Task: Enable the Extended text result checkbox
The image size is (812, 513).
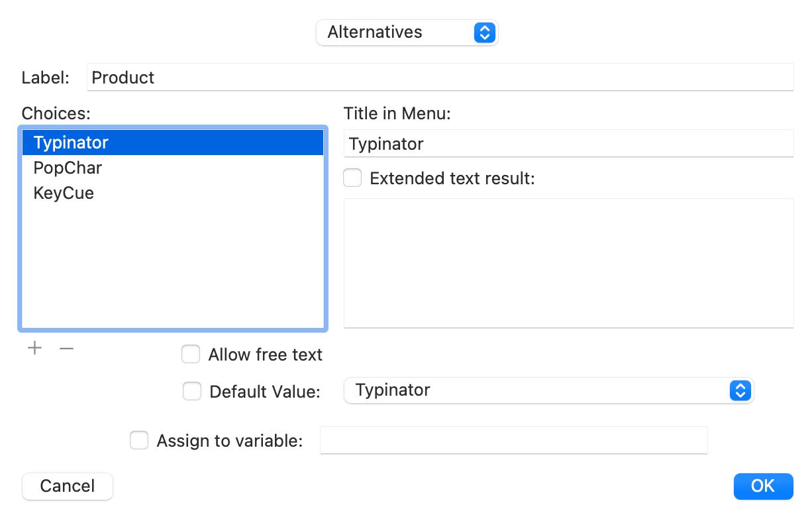Action: pyautogui.click(x=352, y=178)
